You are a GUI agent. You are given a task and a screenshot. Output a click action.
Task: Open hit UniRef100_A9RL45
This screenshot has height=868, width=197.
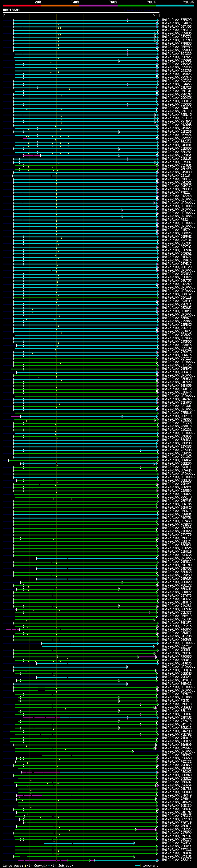coord(177,115)
